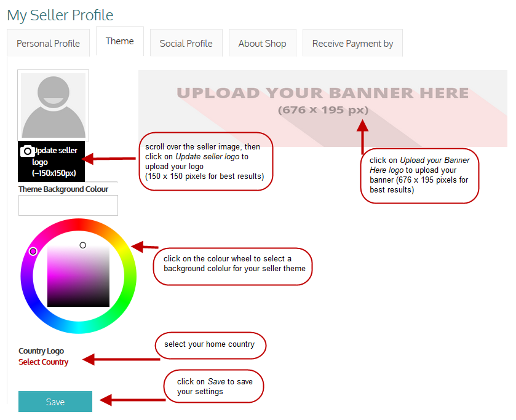This screenshot has width=516, height=420.
Task: Click the Update seller logo label
Action: coord(55,162)
